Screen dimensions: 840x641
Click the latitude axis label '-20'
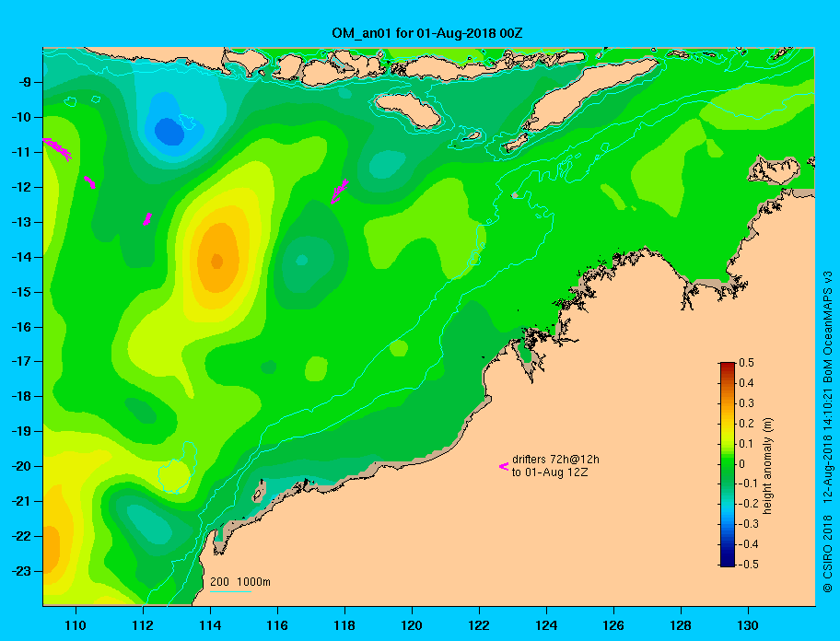[x=22, y=466]
